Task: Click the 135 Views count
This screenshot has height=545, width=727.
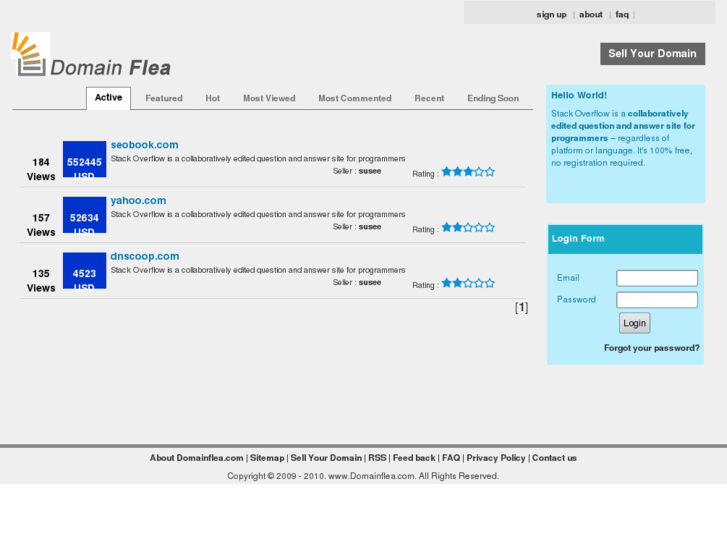Action: click(41, 281)
